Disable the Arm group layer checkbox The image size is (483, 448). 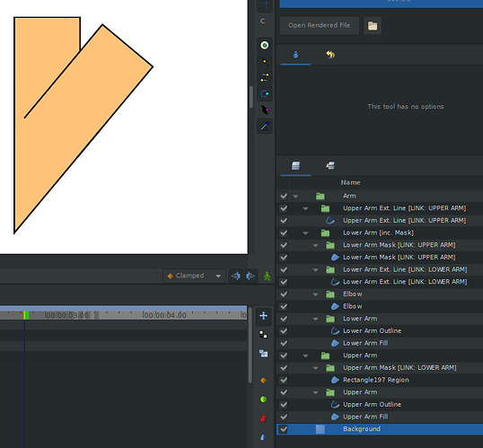pyautogui.click(x=284, y=196)
